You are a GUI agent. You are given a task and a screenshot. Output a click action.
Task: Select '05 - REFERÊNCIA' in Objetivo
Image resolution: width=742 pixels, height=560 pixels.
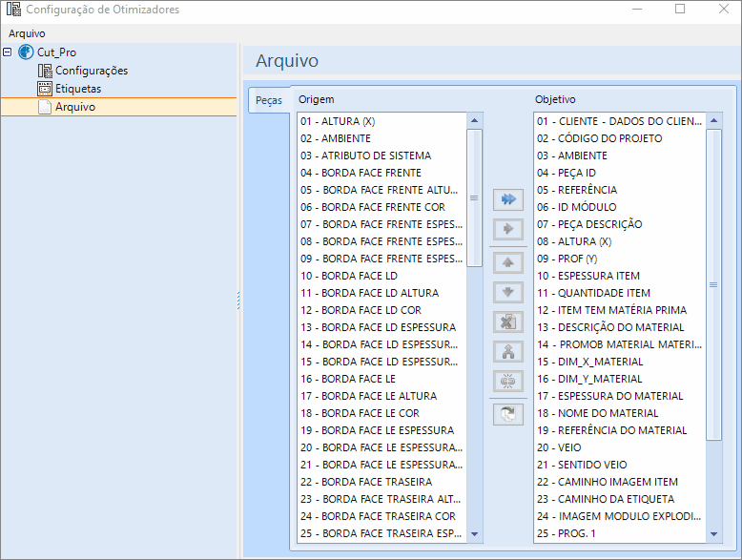(620, 190)
